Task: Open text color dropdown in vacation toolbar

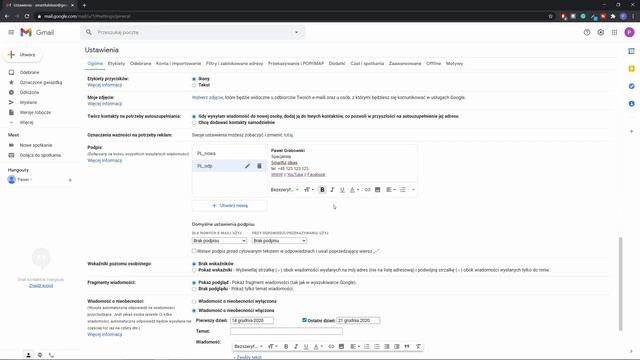Action: click(318, 346)
